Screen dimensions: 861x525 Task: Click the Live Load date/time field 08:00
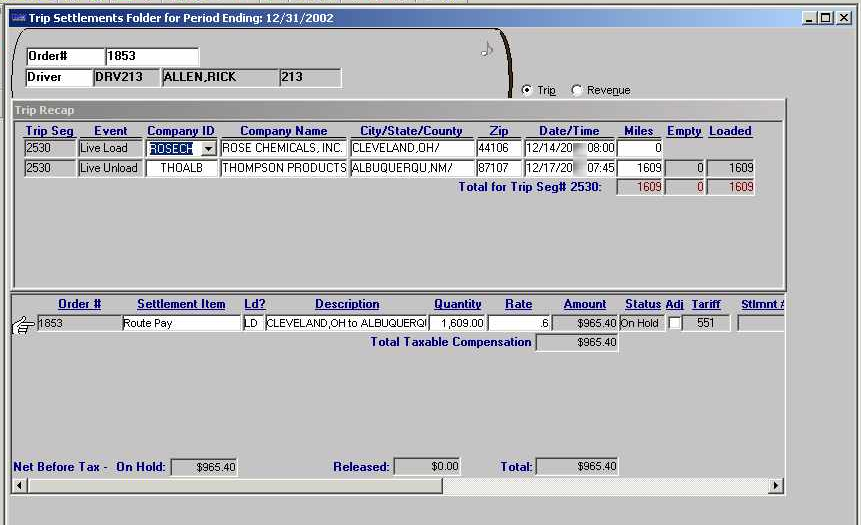click(570, 148)
